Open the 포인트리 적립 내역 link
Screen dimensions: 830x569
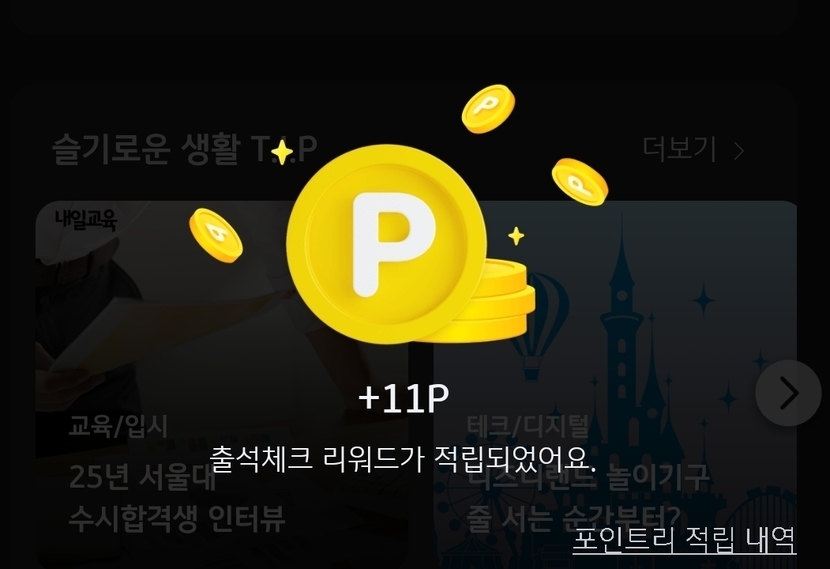pyautogui.click(x=684, y=540)
